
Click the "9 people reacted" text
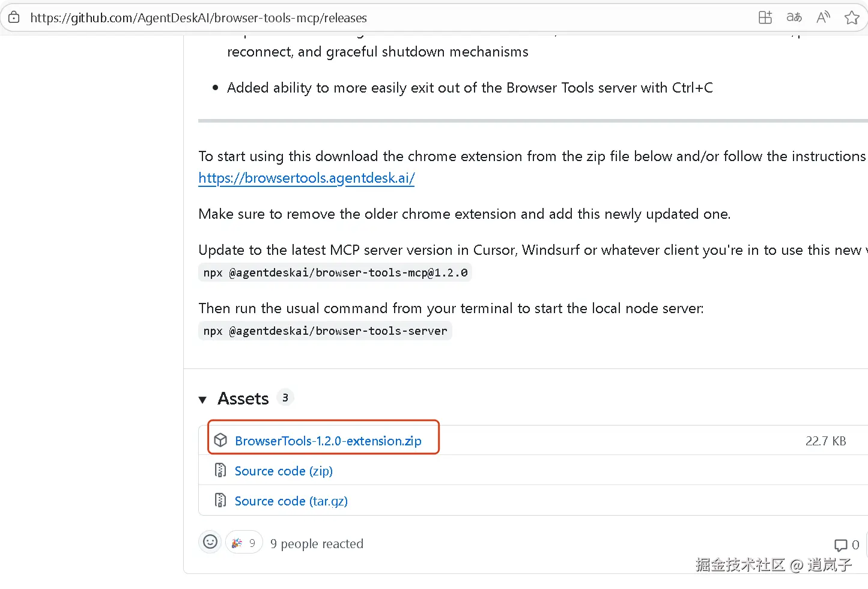click(317, 544)
